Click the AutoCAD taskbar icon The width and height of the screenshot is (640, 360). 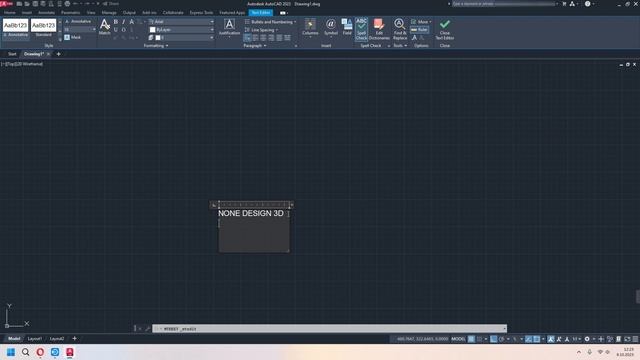pos(70,352)
